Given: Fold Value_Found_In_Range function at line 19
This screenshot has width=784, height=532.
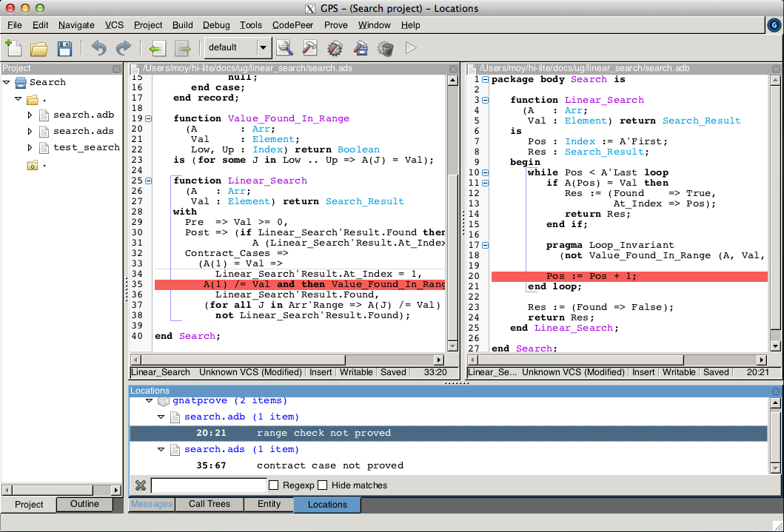Looking at the screenshot, I should (x=149, y=119).
